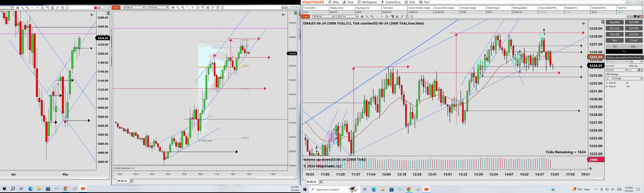Screen dimensions: 644x193
Task: Click the Rev button
Action: click(615, 40)
